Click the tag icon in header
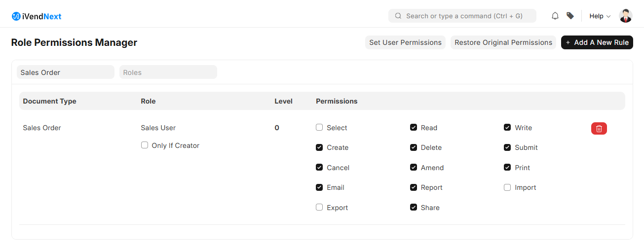644x250 pixels. point(570,16)
